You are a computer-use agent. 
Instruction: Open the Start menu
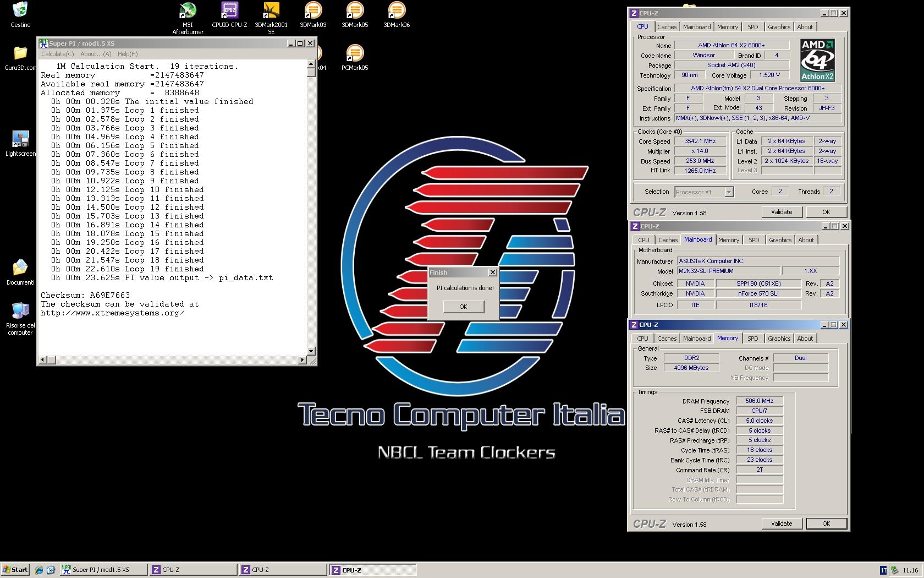(15, 570)
